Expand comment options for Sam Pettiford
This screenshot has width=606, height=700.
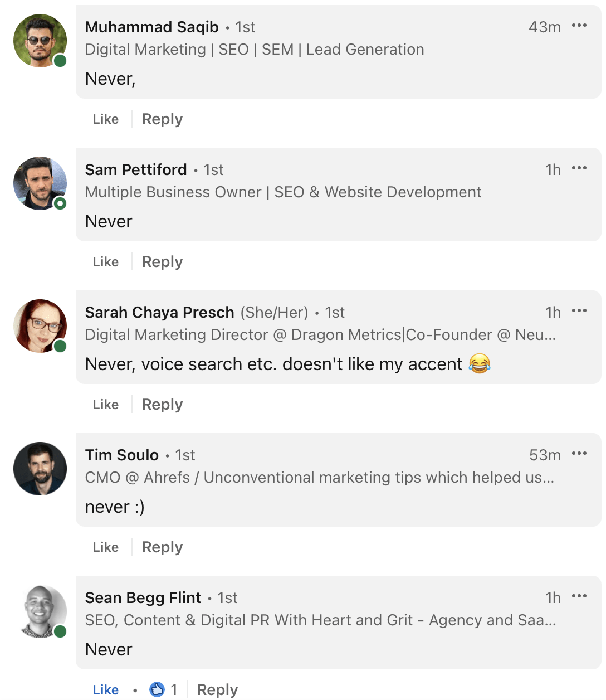point(580,168)
